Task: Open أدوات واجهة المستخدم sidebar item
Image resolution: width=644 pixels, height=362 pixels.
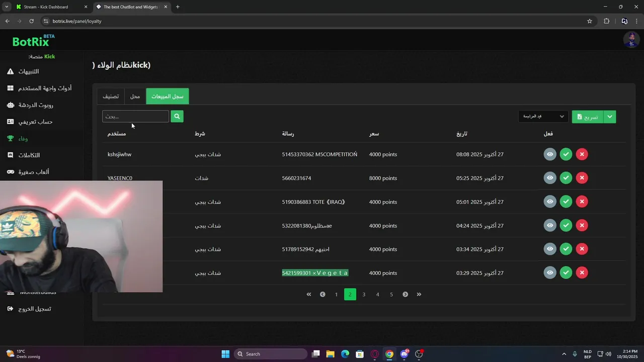Action: pos(39,88)
